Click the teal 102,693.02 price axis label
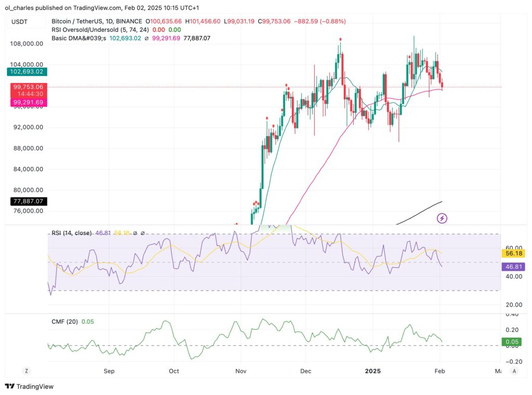The height and width of the screenshot is (395, 532). [x=24, y=72]
